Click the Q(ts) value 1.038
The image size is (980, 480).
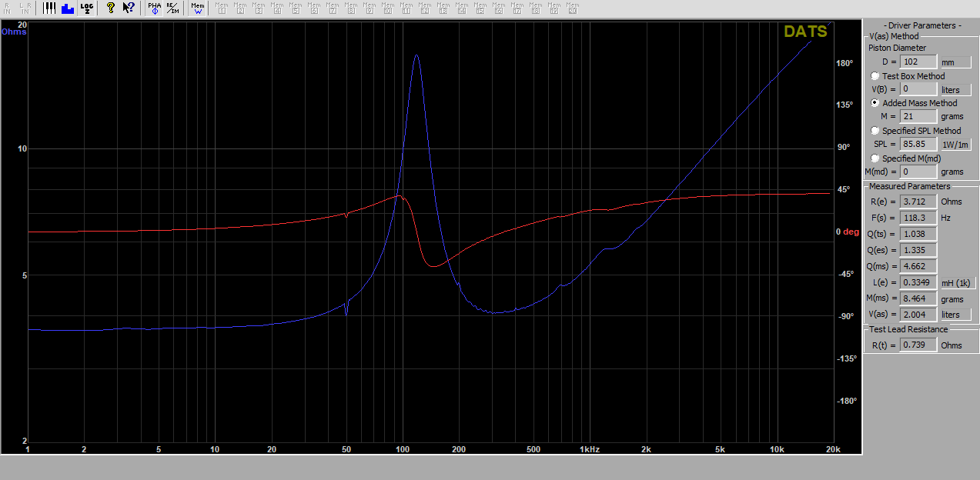918,234
